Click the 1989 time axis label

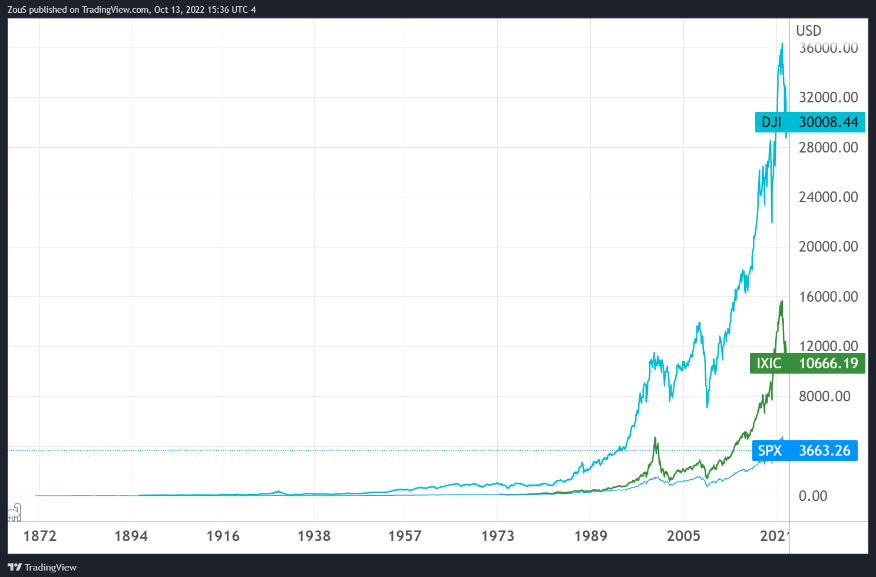[591, 536]
